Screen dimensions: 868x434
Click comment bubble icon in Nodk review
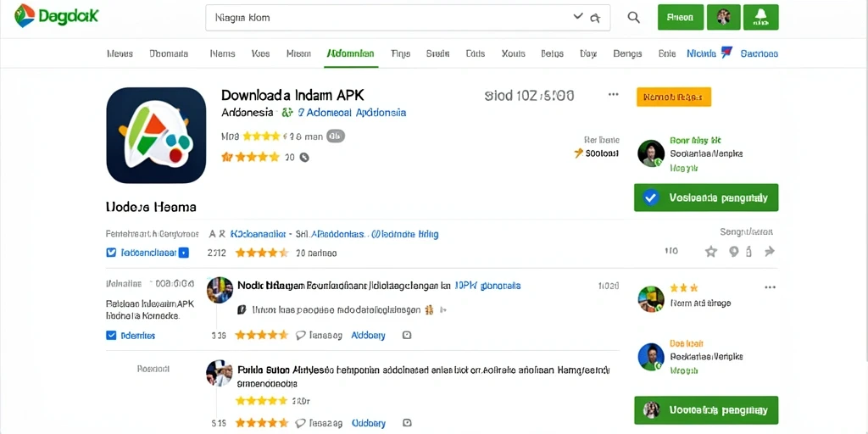[x=301, y=335]
